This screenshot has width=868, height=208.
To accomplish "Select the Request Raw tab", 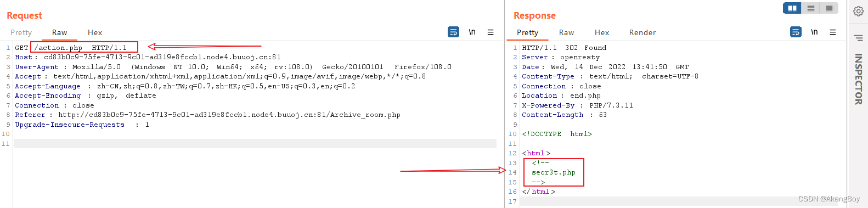I will tap(59, 32).
